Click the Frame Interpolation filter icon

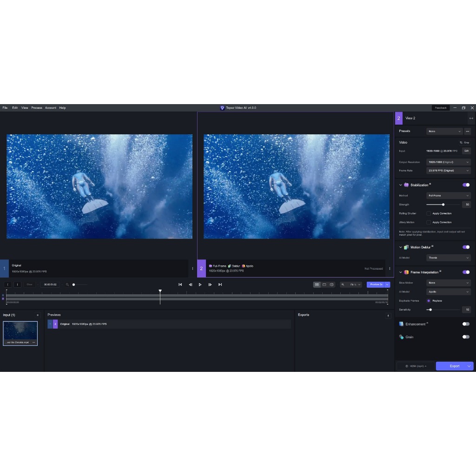coord(406,272)
